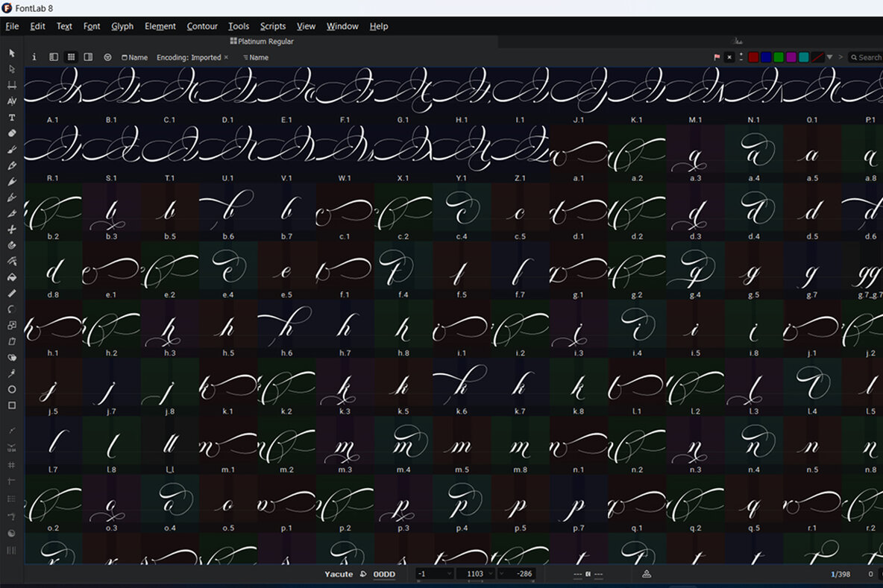Toggle the left panel layout view
Screen dimensions: 883x588
pos(54,57)
